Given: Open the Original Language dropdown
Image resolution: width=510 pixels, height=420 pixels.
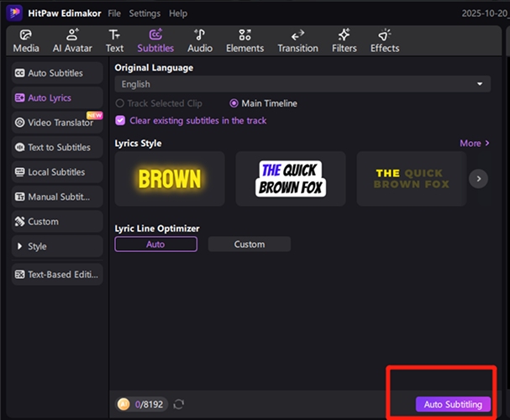Looking at the screenshot, I should (302, 84).
